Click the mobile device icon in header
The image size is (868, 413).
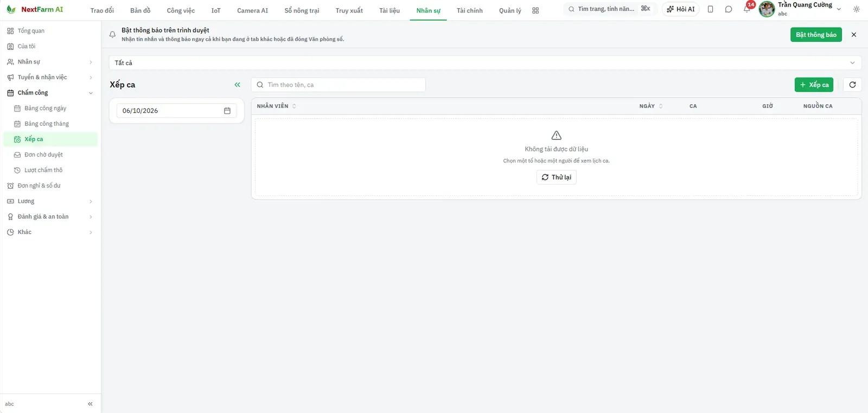pyautogui.click(x=710, y=9)
